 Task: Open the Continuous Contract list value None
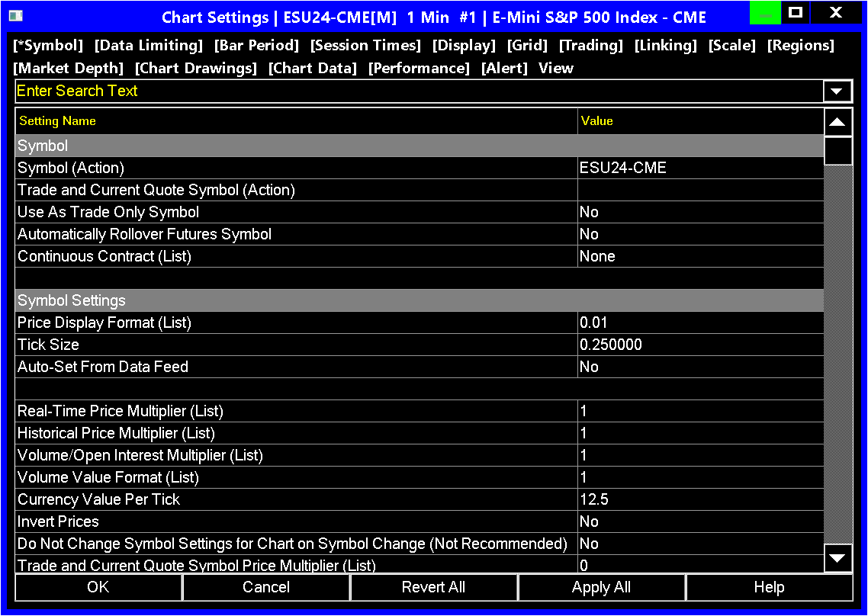(x=700, y=256)
